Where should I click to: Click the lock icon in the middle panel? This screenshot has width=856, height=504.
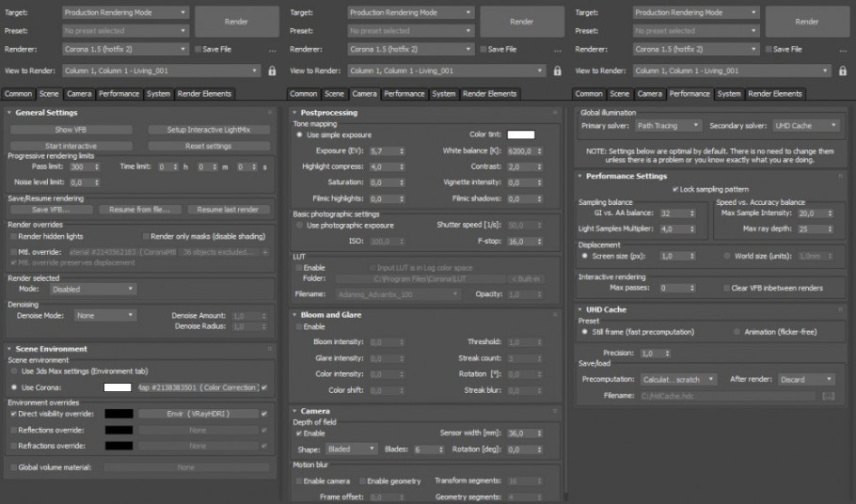point(558,71)
